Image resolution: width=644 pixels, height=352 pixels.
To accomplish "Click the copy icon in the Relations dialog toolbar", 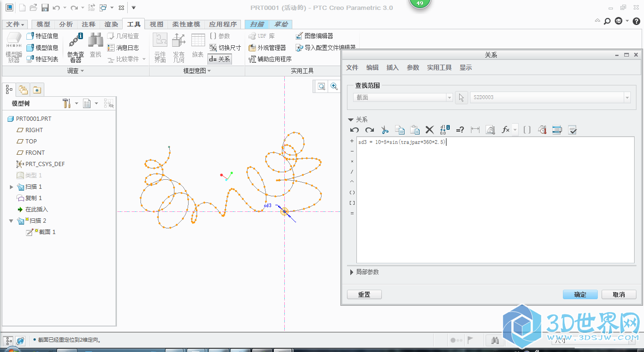I will [400, 130].
